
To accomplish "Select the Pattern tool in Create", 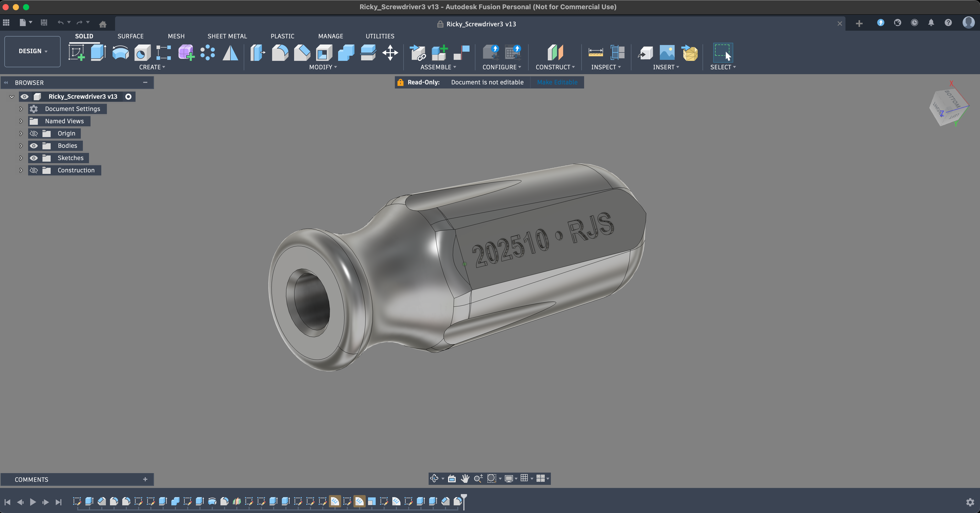I will (208, 52).
